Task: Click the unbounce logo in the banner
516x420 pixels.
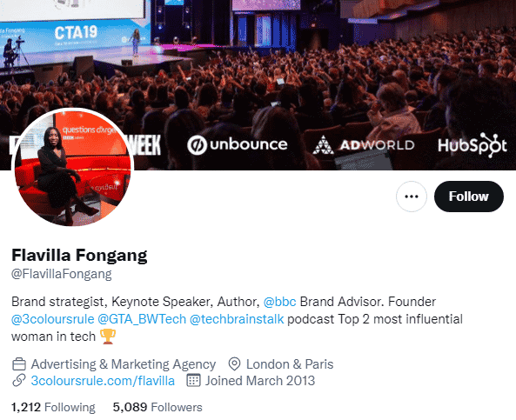Action: click(238, 144)
